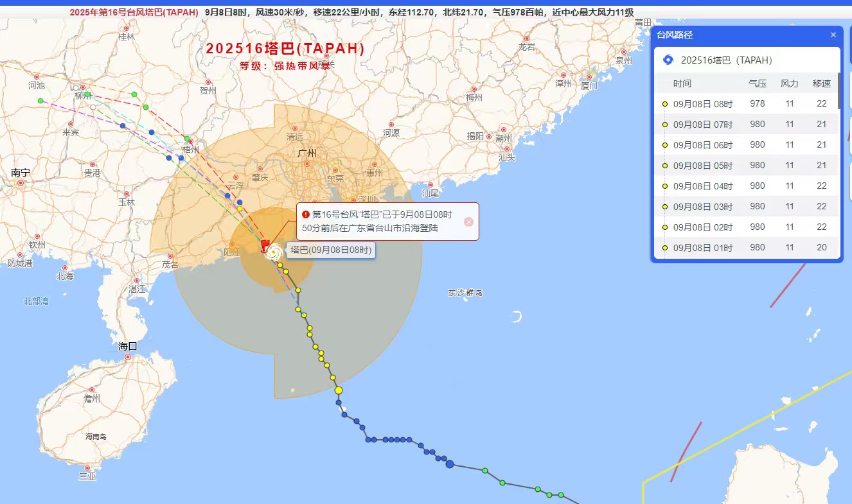Select the 09月08日 08时 track row
852x504 pixels.
point(745,103)
